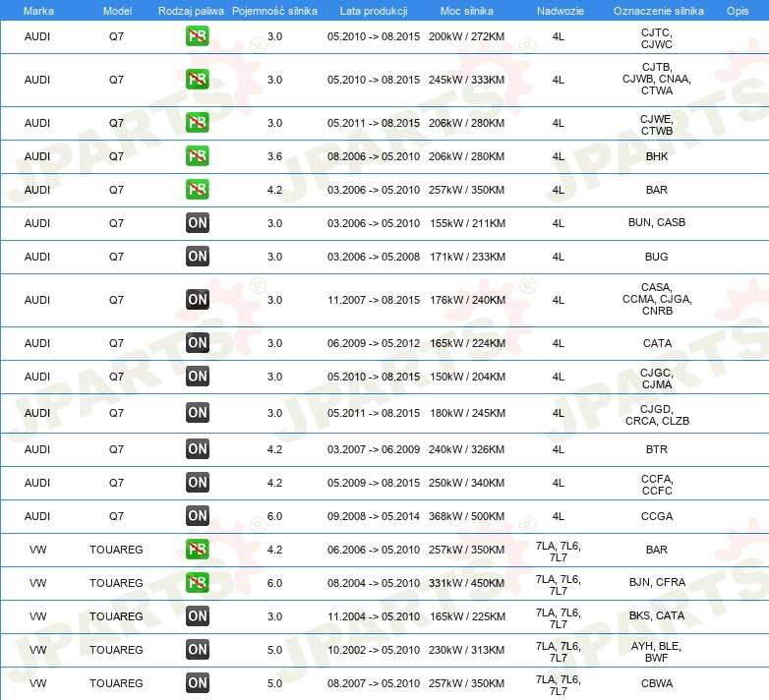Click the production years 08.2004 -> 05.2010
Screen dimensions: 769x700
pos(374,583)
